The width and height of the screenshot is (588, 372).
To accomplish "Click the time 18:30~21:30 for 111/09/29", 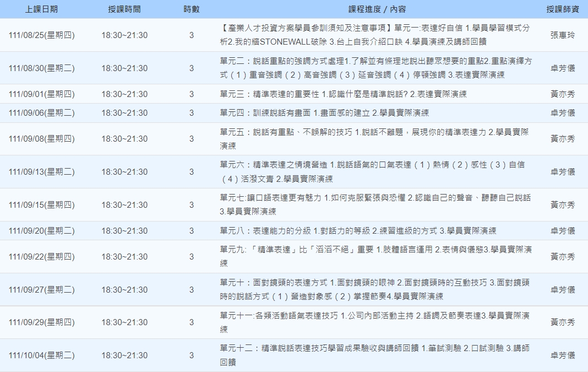I will point(124,322).
